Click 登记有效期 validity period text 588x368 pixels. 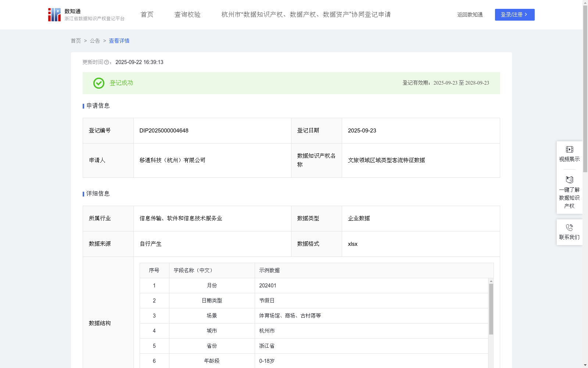446,83
